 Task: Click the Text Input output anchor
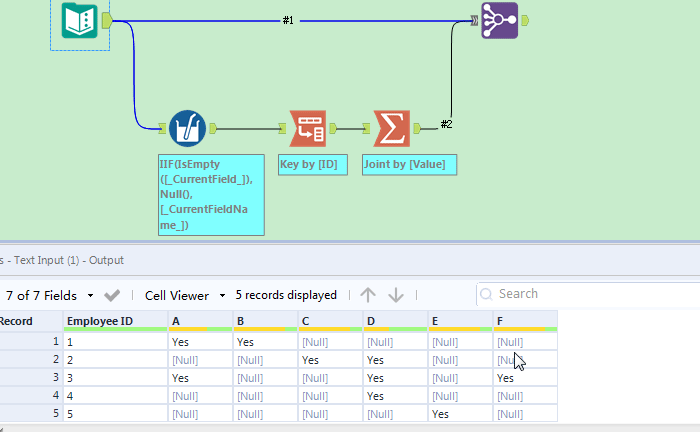(x=106, y=20)
